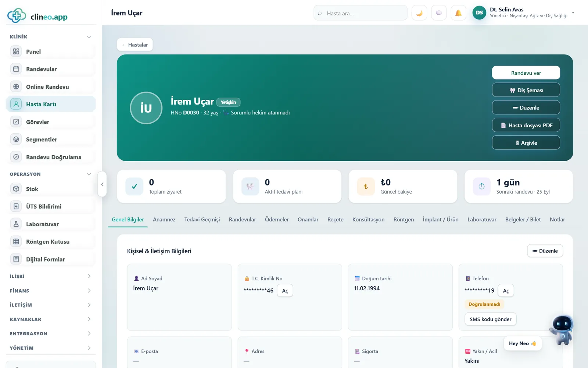The image size is (588, 368).
Task: Switch to the Laboratuvar tab
Action: (482, 219)
